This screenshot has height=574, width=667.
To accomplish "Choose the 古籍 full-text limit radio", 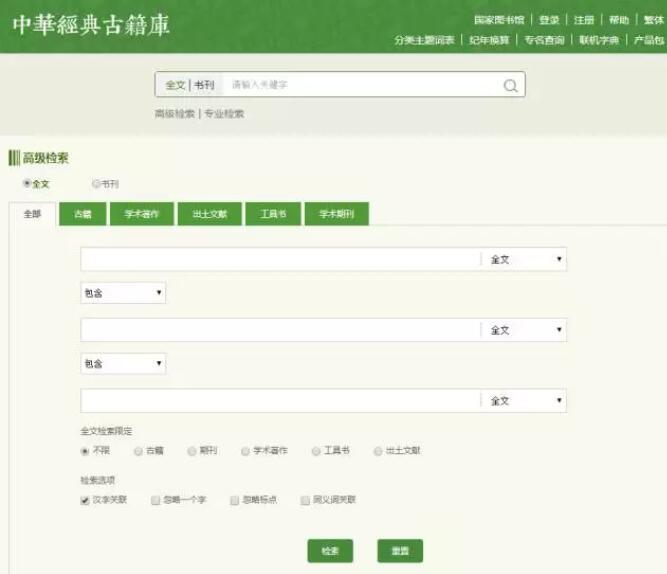I will (x=139, y=451).
